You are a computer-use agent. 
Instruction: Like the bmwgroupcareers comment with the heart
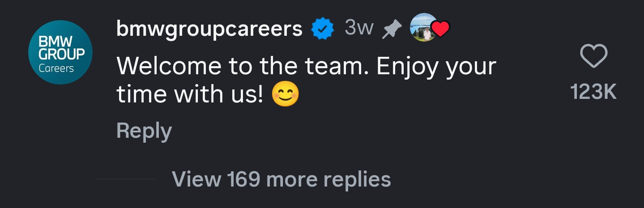coord(593,57)
